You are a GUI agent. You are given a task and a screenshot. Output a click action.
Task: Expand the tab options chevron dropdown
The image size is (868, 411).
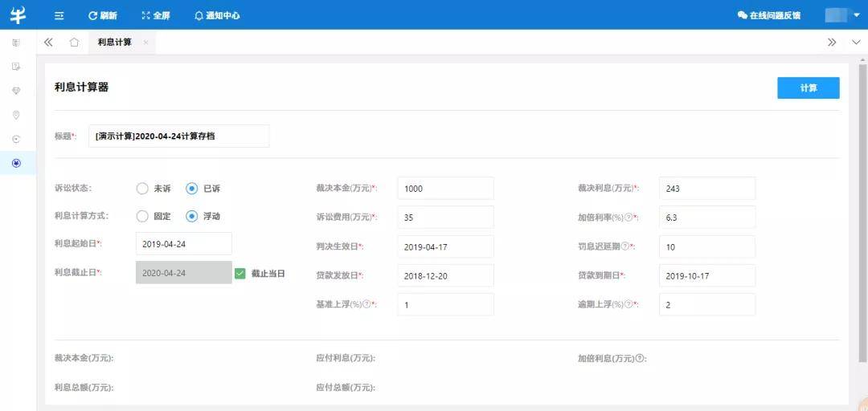(855, 43)
